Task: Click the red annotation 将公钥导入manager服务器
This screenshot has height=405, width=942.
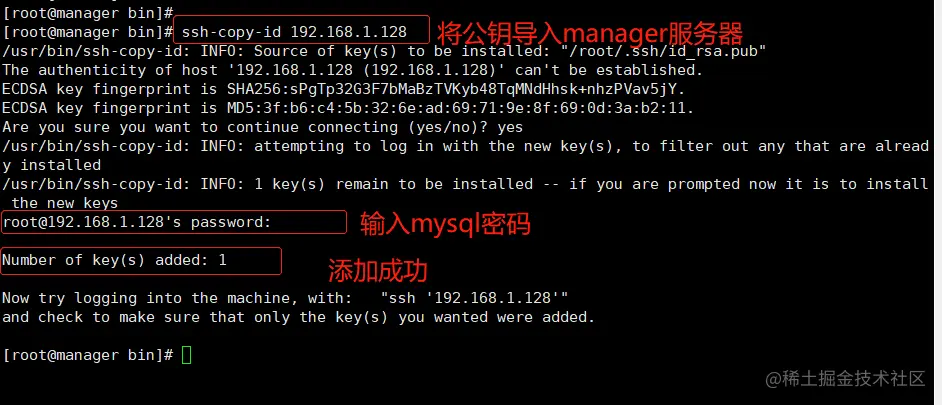Action: point(589,32)
